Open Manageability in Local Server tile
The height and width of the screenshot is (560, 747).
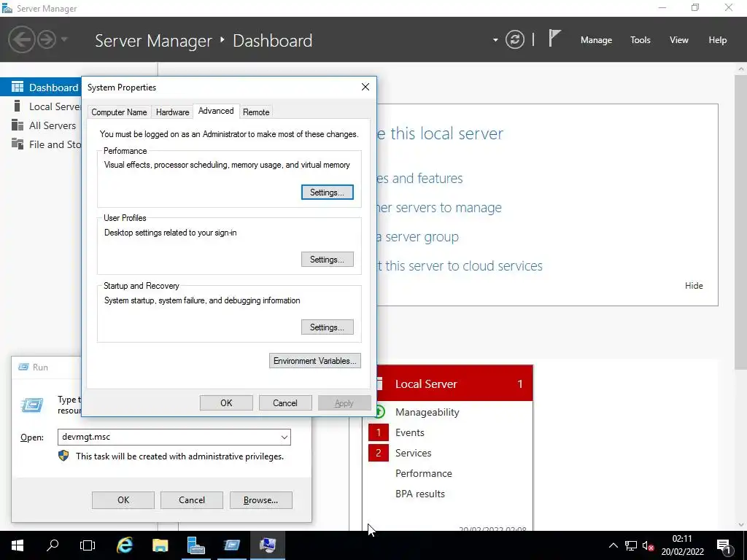click(x=427, y=412)
